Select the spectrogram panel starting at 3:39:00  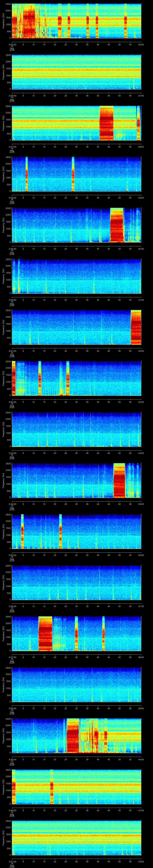(x=76, y=736)
